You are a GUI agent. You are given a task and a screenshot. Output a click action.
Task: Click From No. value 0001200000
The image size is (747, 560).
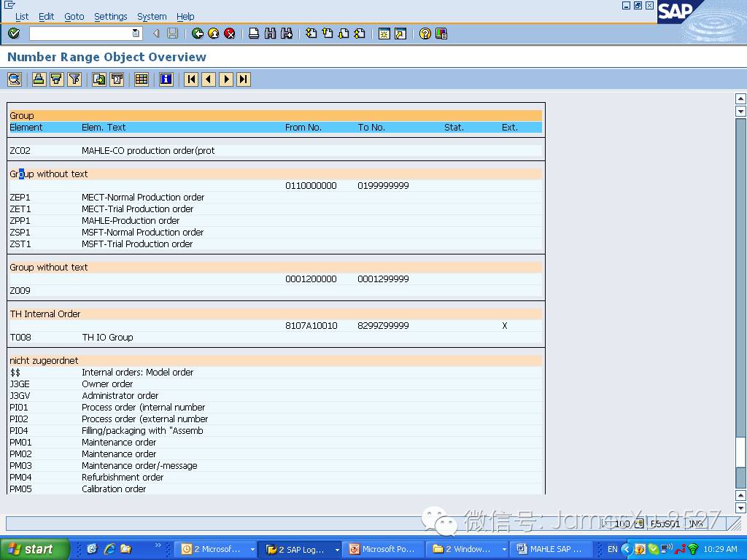311,279
